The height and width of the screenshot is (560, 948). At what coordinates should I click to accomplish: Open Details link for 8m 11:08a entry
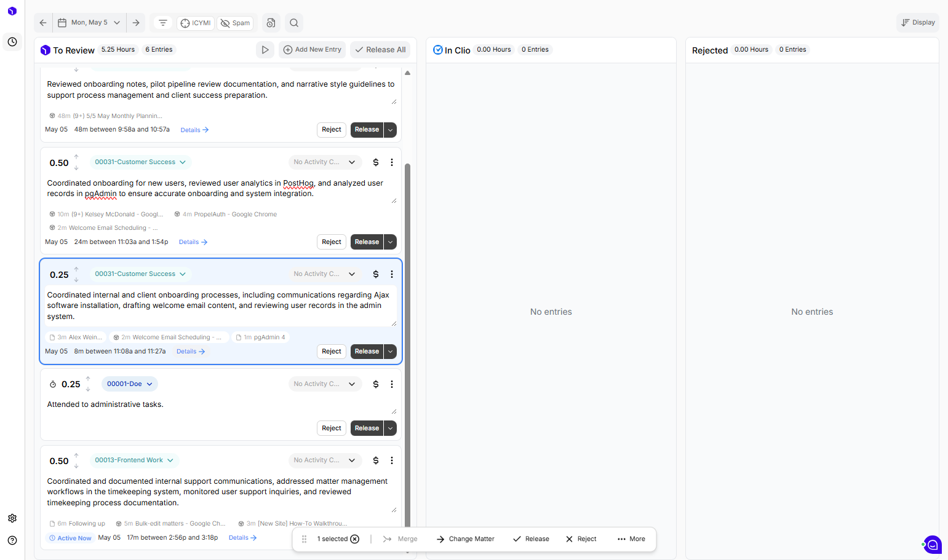pyautogui.click(x=191, y=352)
